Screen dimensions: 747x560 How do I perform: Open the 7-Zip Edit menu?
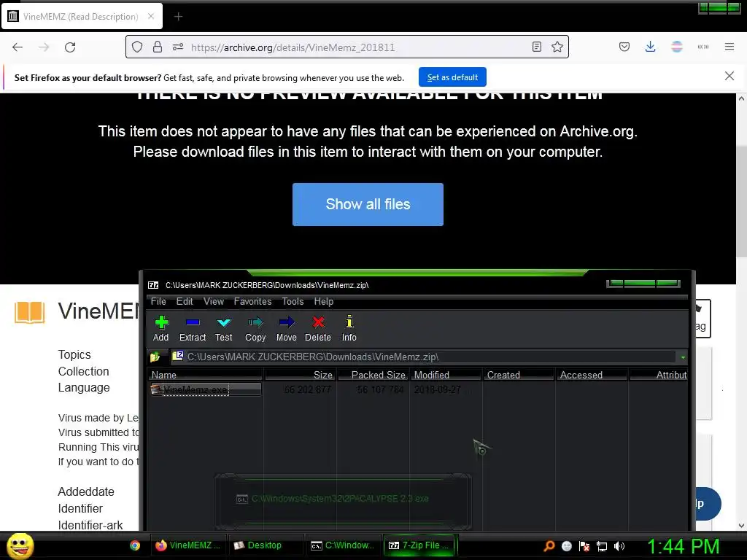185,301
